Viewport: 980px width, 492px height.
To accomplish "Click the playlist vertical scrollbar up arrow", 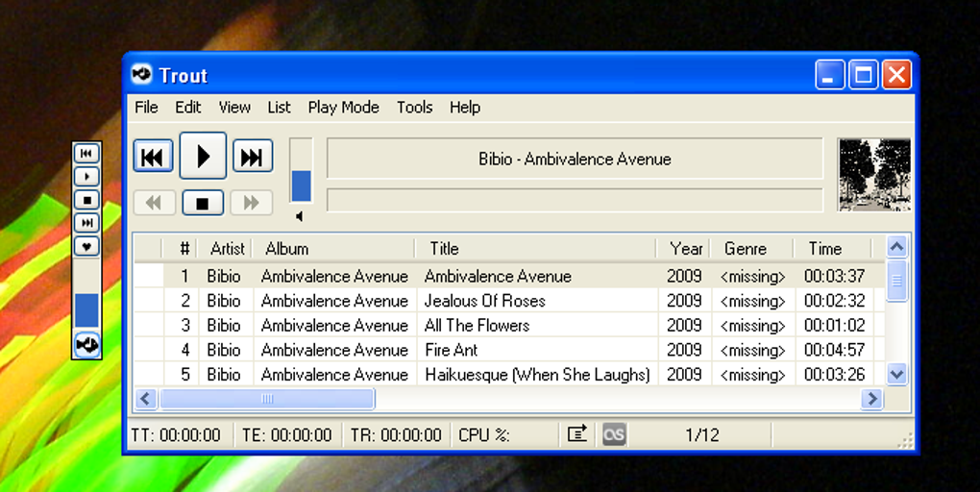I will point(896,248).
